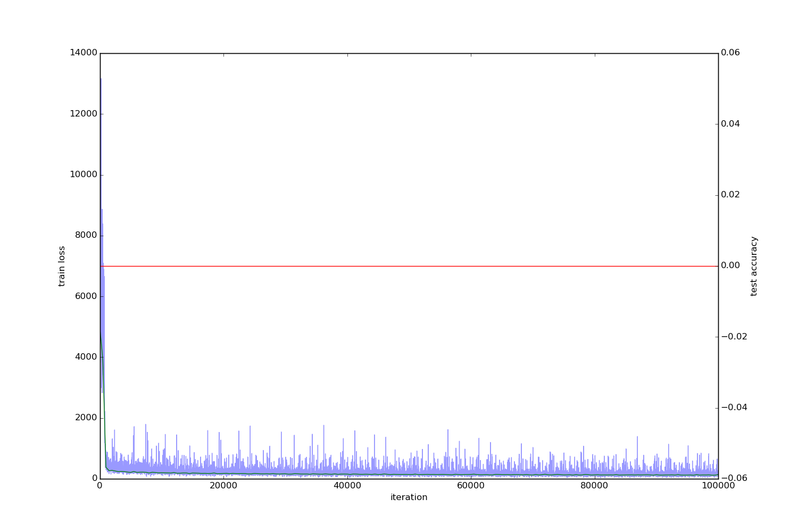
Task: Click the 20000 tick on iteration axis
Action: [223, 485]
